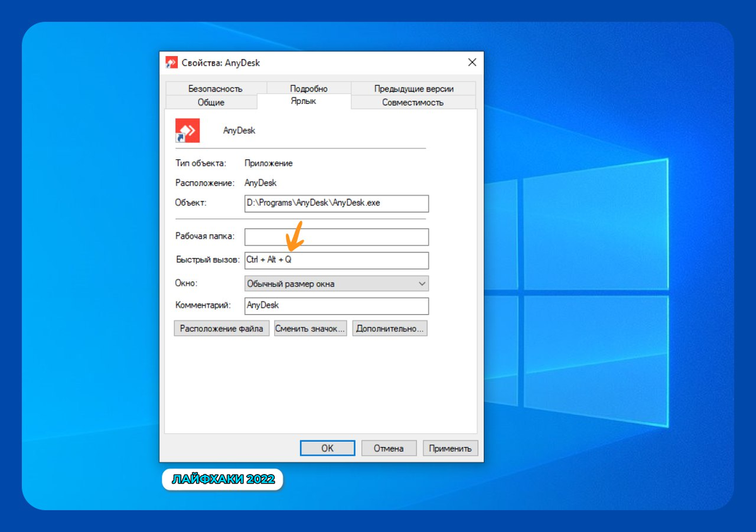Click the empty Рабочая папка field

336,237
